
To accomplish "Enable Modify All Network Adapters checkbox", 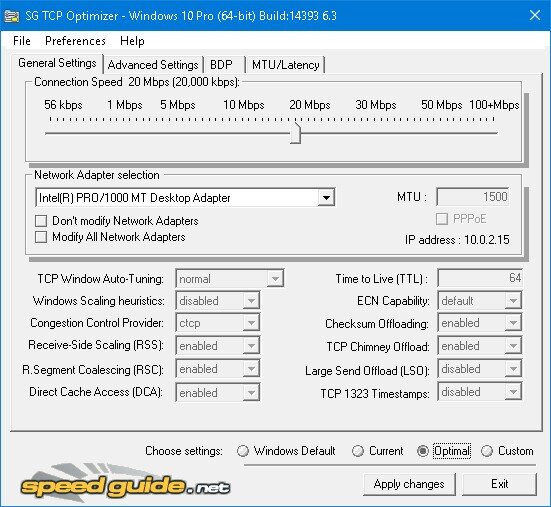I will pos(41,237).
